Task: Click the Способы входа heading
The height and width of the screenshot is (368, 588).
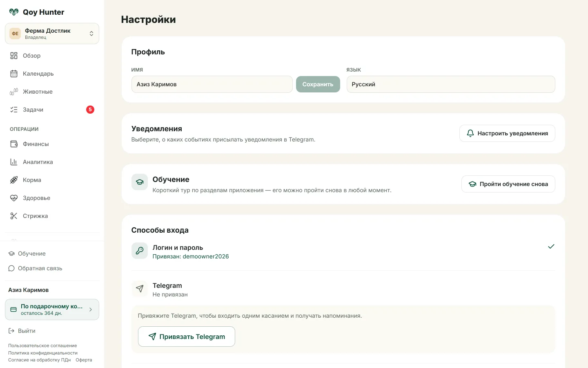Action: [160, 230]
